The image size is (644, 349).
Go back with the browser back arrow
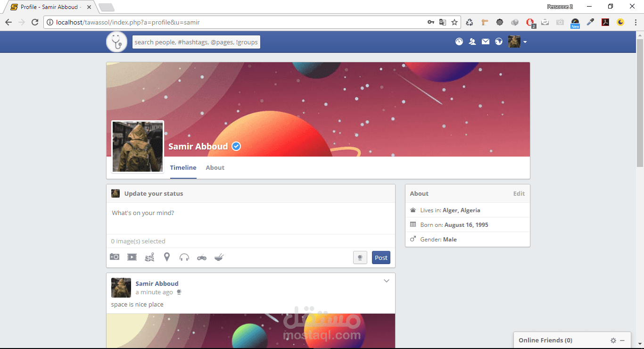pyautogui.click(x=8, y=22)
